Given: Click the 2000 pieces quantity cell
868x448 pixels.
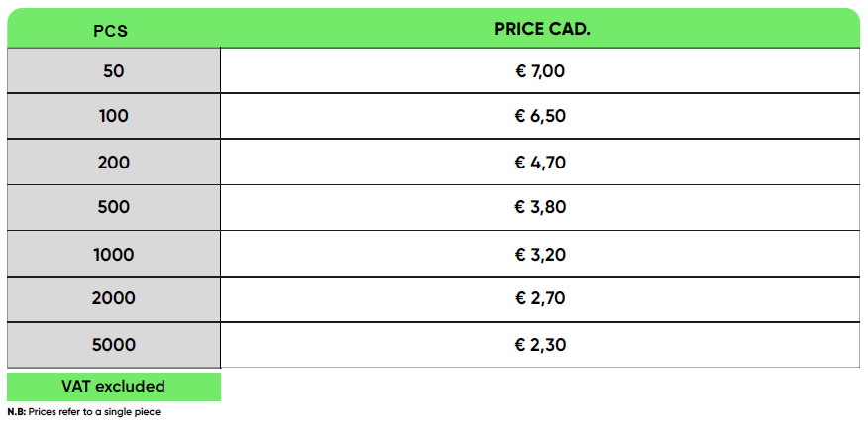Looking at the screenshot, I should [114, 298].
